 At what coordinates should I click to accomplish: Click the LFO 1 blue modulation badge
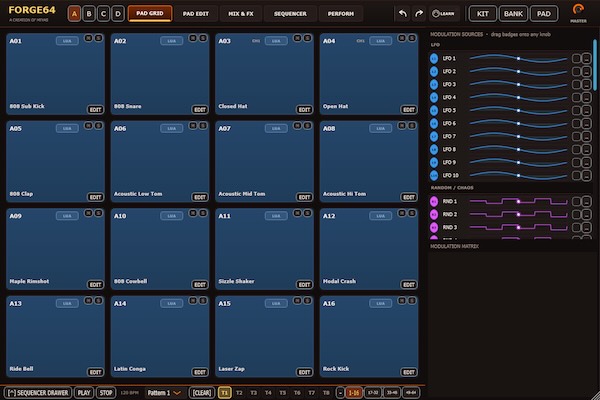pos(434,59)
